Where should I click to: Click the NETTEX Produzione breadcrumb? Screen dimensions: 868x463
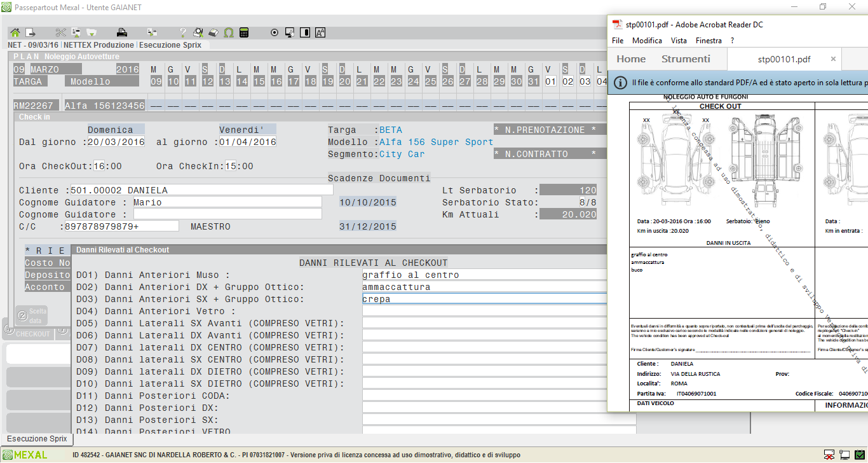99,45
